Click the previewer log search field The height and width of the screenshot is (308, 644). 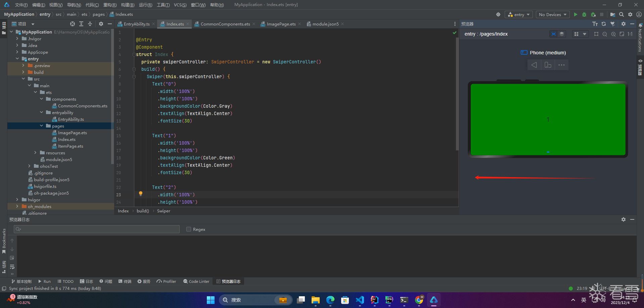click(x=97, y=229)
